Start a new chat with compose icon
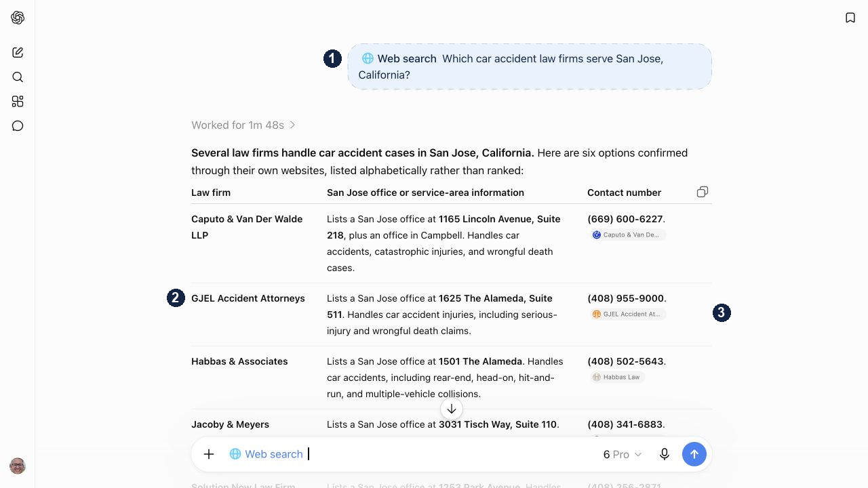 18,53
